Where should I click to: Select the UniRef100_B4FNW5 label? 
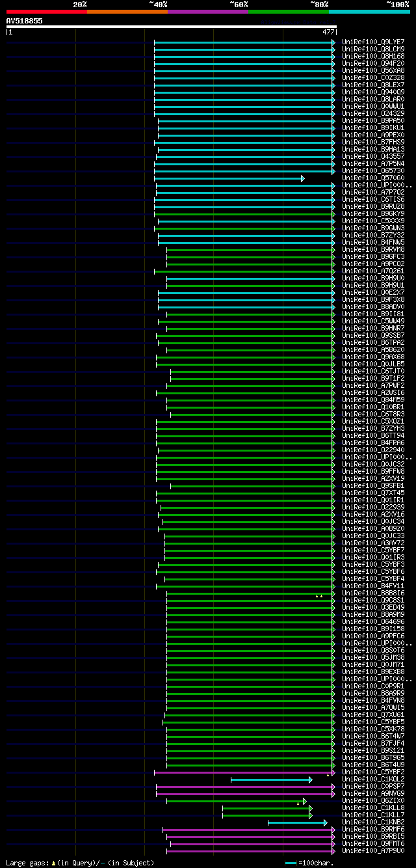tap(373, 243)
